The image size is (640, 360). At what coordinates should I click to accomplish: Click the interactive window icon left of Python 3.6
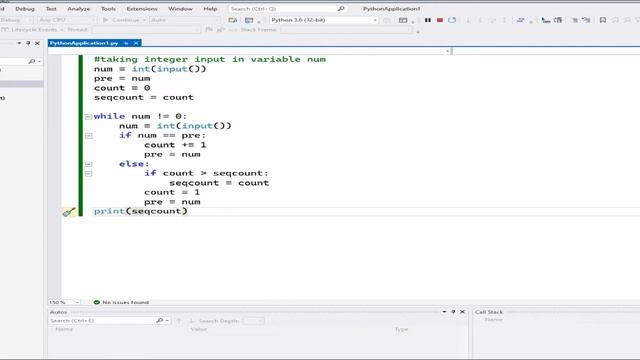pyautogui.click(x=249, y=20)
